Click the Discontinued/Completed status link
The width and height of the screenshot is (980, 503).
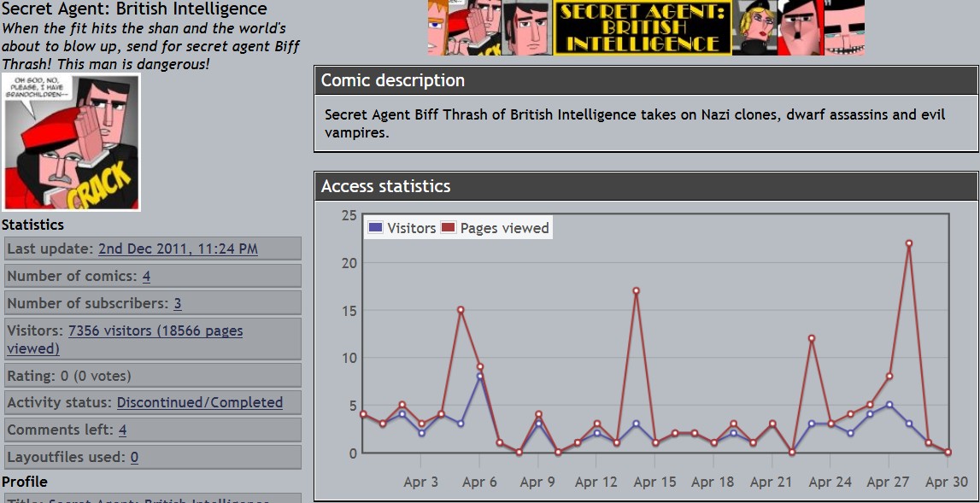[199, 403]
